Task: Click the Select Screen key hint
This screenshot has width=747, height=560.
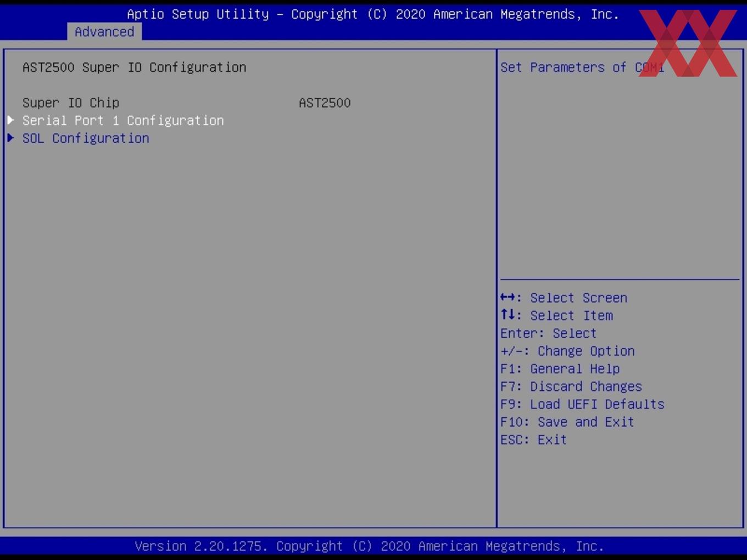Action: click(x=564, y=298)
